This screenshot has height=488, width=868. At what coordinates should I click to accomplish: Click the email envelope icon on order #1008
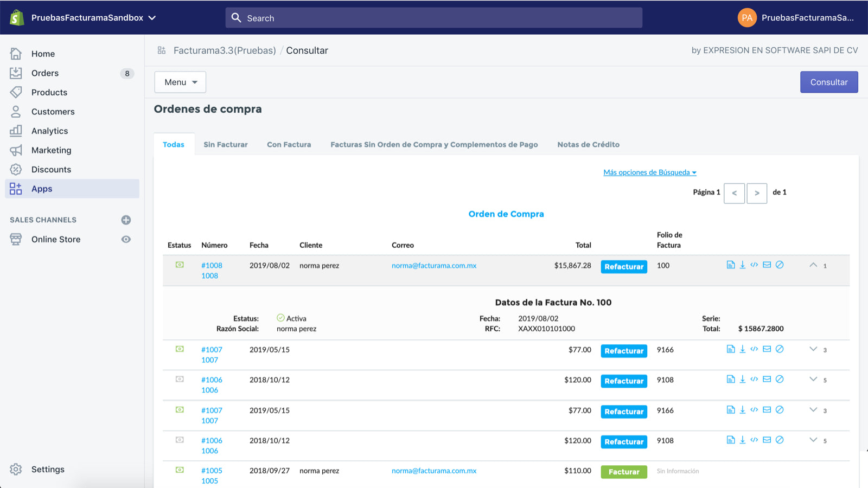767,265
